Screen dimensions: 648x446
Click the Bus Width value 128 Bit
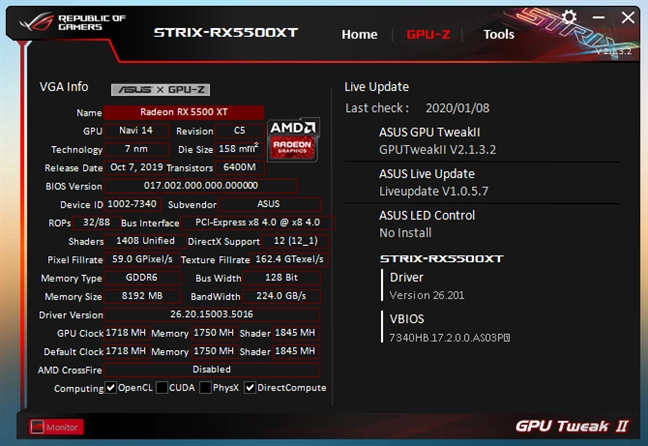[281, 278]
